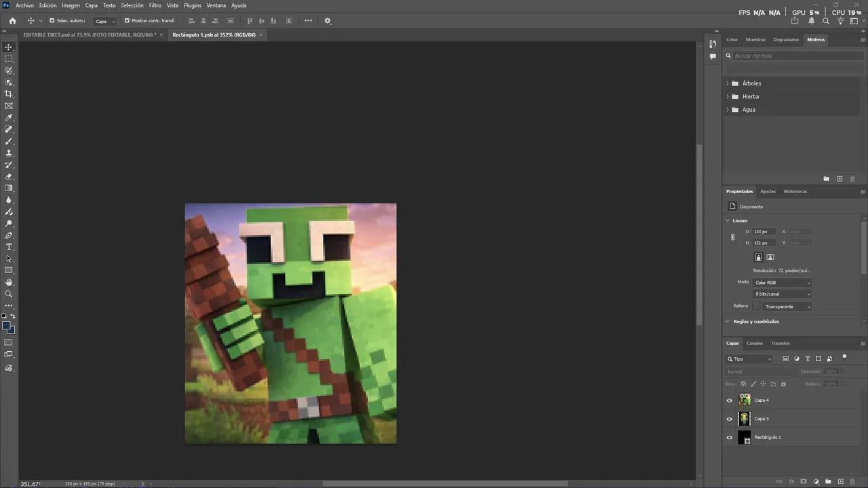Screen dimensions: 868x488
Task: Toggle width-height link in Lienzo
Action: (733, 237)
